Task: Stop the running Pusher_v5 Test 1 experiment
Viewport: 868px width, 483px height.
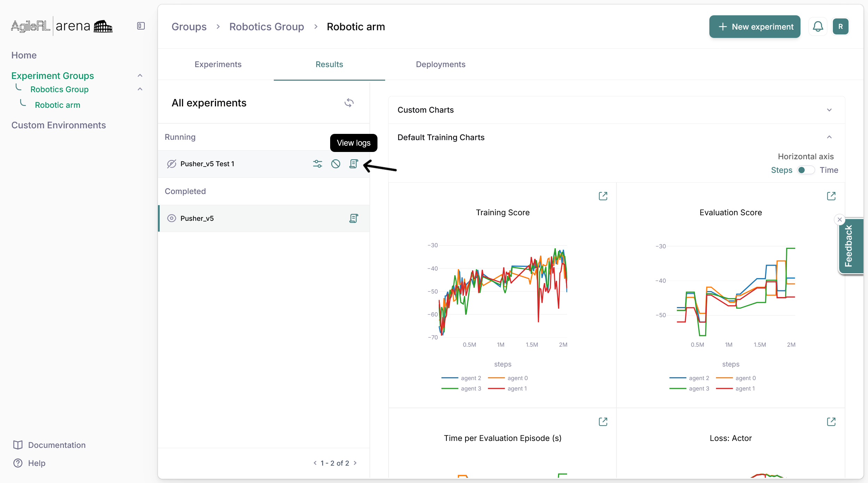Action: (x=335, y=164)
